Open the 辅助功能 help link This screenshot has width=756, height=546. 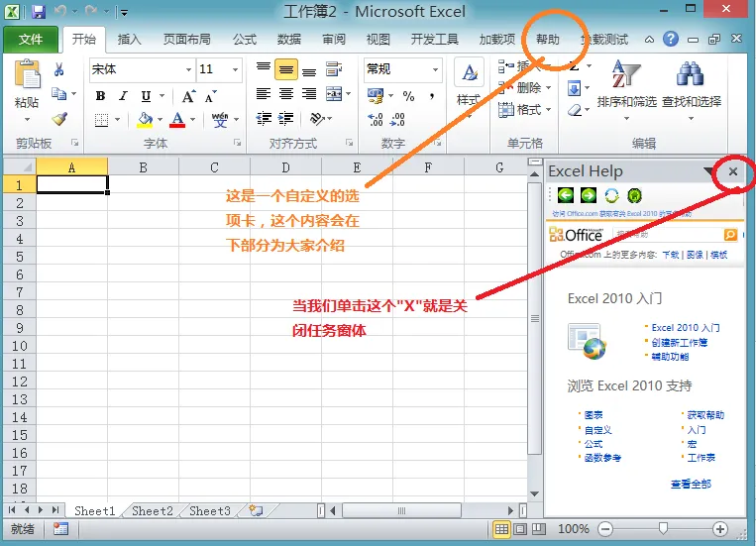pyautogui.click(x=670, y=357)
